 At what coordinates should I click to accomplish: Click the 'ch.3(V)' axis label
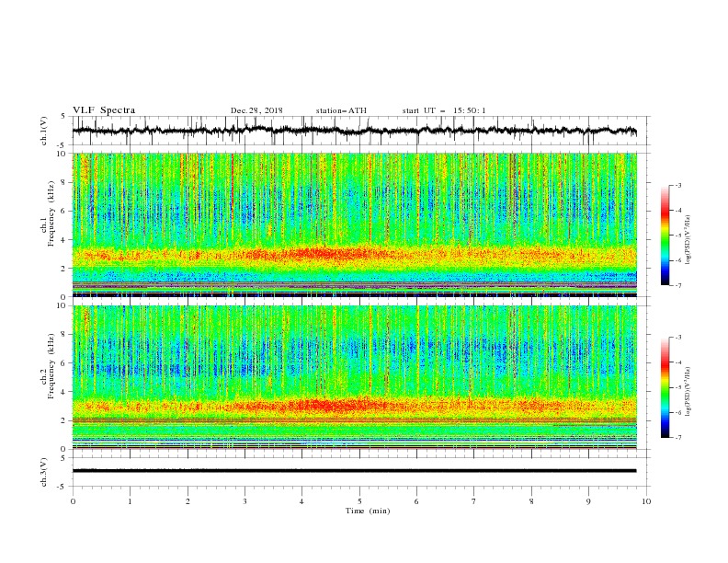[44, 472]
